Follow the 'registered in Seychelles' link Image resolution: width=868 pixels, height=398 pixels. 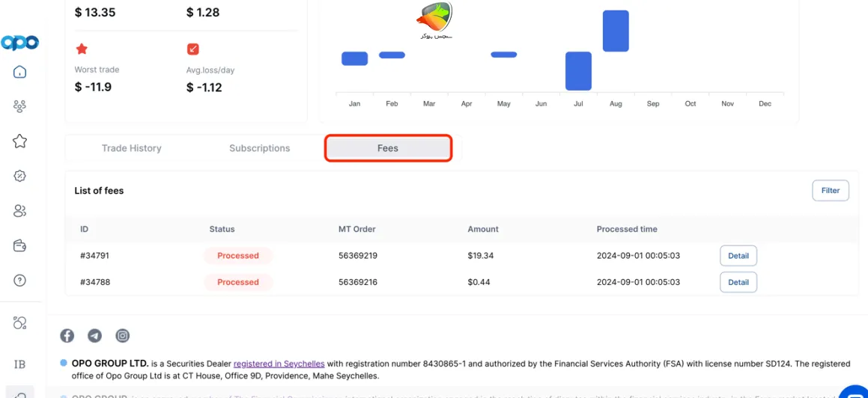(279, 364)
